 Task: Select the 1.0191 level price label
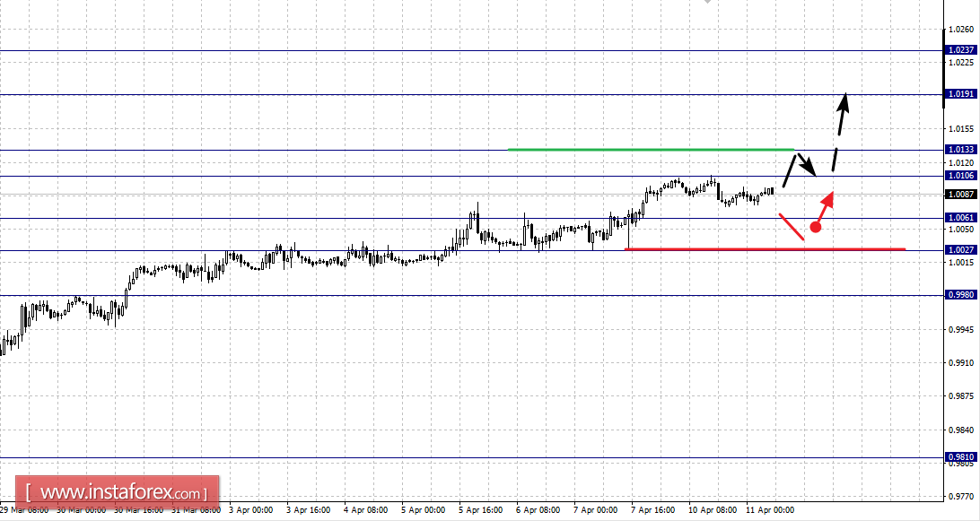[x=960, y=93]
